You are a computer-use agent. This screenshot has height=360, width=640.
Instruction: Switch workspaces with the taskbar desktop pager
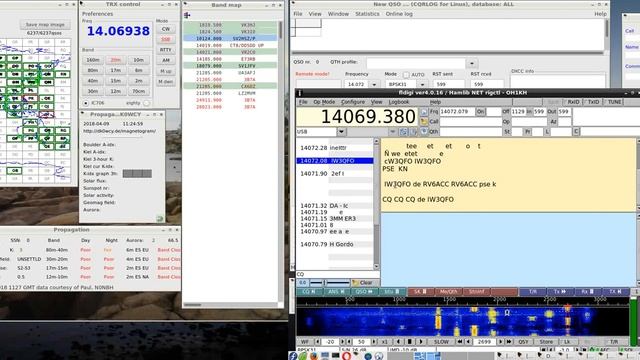click(x=427, y=356)
